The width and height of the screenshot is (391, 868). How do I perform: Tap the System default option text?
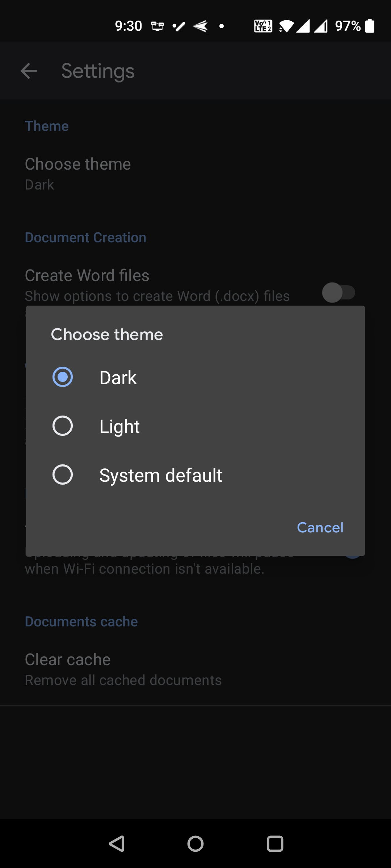click(161, 475)
